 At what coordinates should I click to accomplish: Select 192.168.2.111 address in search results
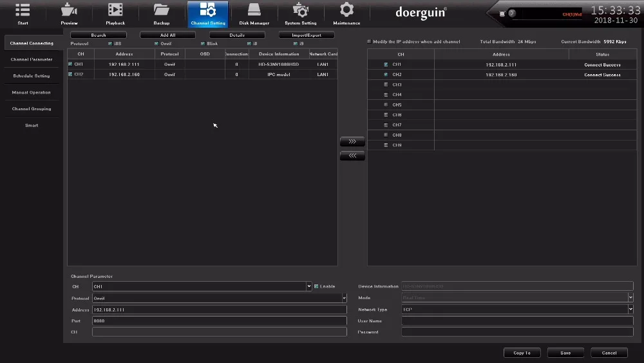pyautogui.click(x=124, y=64)
